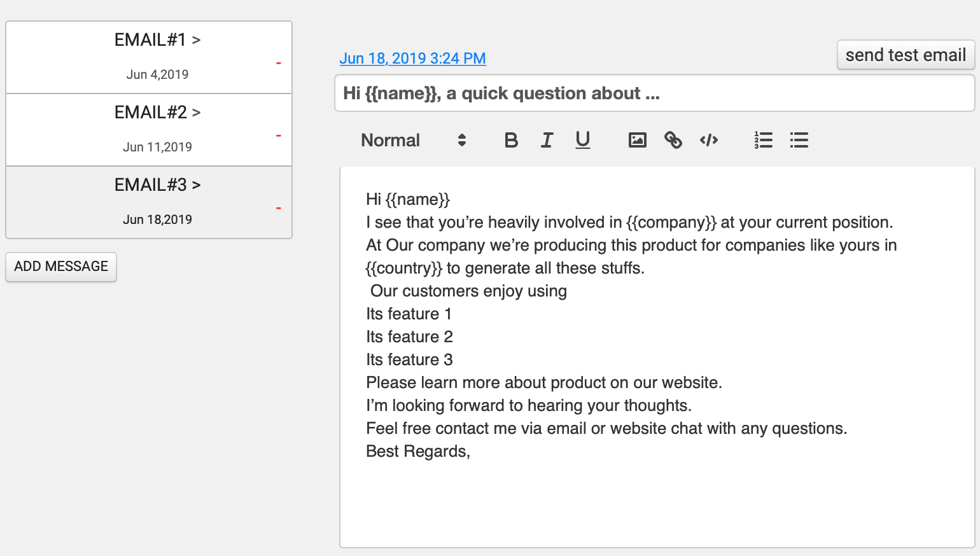Screen dimensions: 980x556
Task: Click the email subject line field
Action: pos(654,94)
